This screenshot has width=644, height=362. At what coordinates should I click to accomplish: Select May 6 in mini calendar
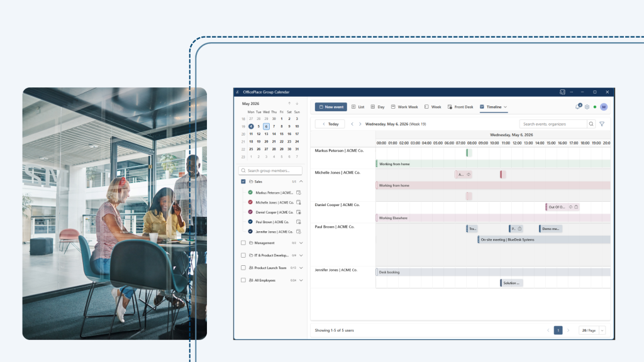[266, 126]
